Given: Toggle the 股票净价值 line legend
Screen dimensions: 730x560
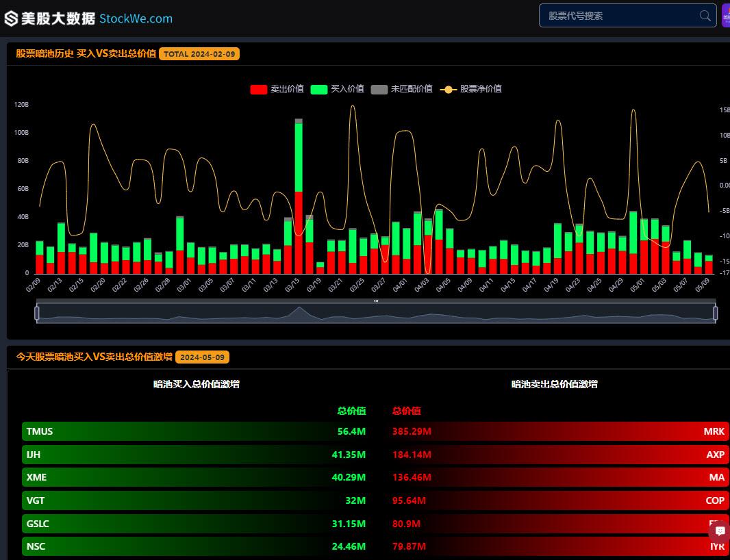Looking at the screenshot, I should point(470,89).
